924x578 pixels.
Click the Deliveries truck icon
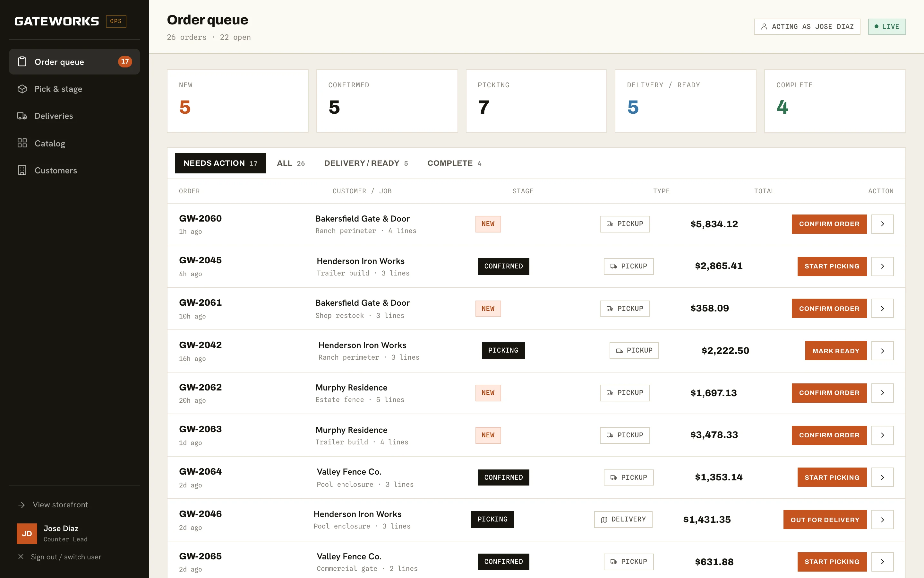(x=22, y=116)
